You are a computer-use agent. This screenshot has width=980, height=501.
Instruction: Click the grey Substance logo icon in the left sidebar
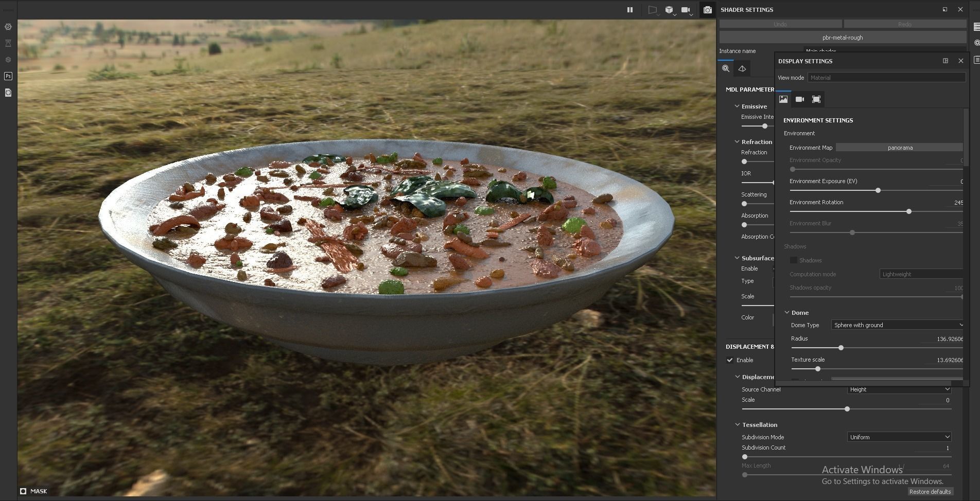coord(8,60)
